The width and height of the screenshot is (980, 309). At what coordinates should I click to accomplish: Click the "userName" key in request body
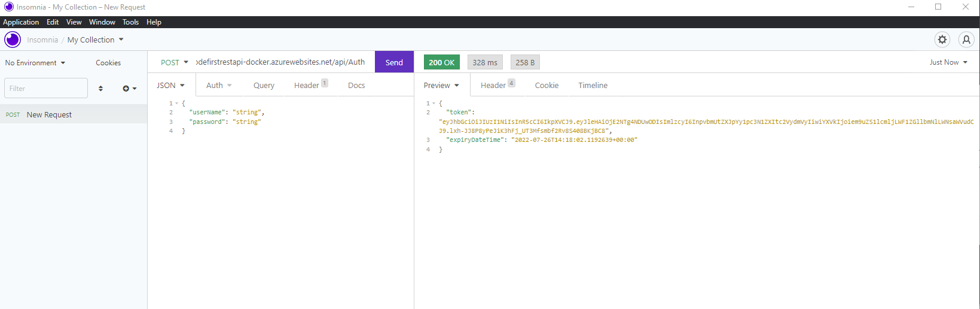tap(207, 113)
